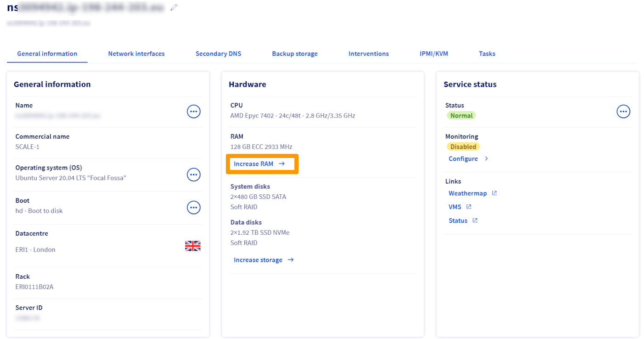Screen dimensions: 644x339
Task: Open the IPMI/KVM tab
Action: click(434, 54)
